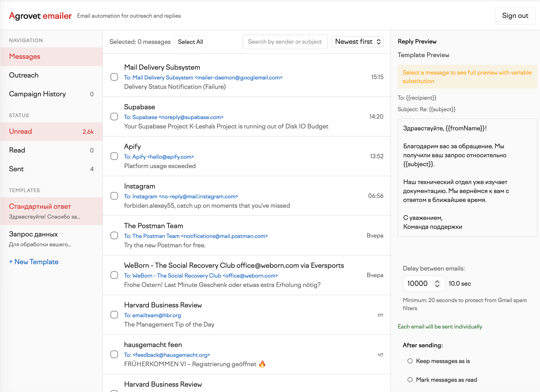Open the Outreach navigation item
The image size is (540, 392).
point(24,75)
